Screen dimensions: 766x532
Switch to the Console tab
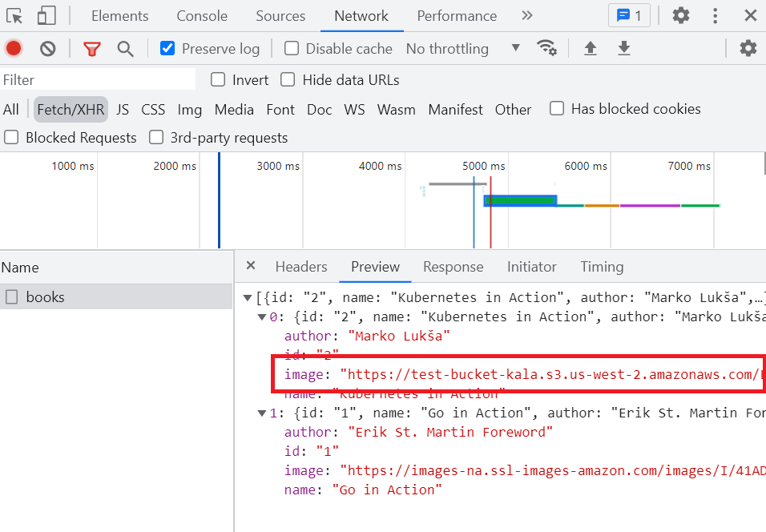[202, 16]
